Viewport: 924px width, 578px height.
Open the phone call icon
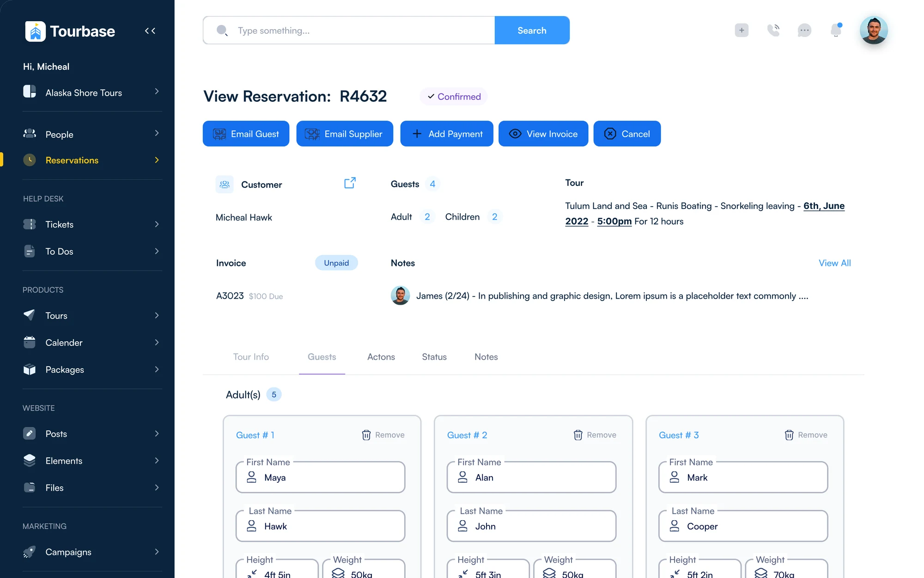tap(773, 31)
